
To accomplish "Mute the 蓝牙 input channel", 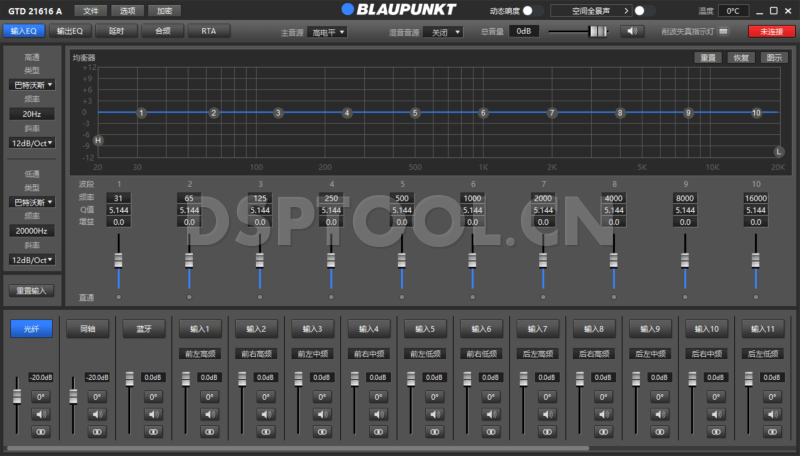I will tap(153, 414).
